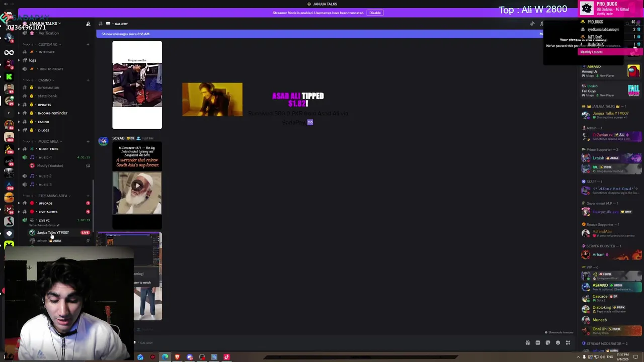Open the green K logo server
The image size is (644, 362).
[x=9, y=76]
